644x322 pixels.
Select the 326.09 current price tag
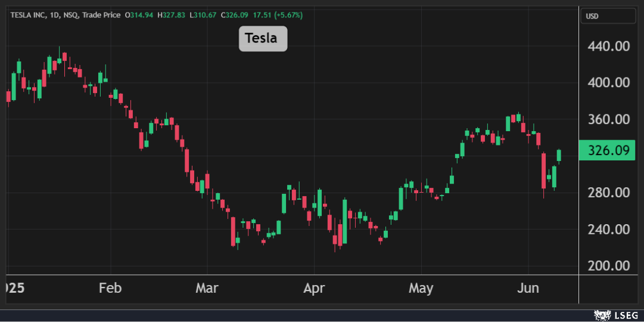click(x=607, y=150)
